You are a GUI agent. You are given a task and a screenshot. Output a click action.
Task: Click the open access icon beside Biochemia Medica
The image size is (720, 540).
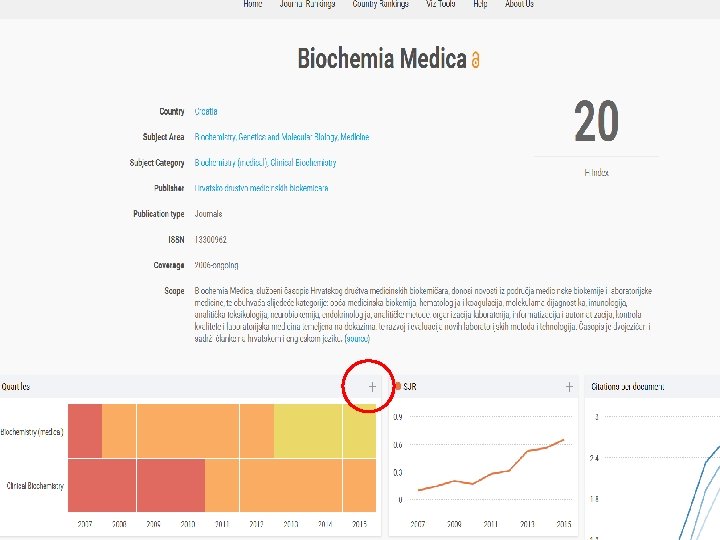click(476, 61)
